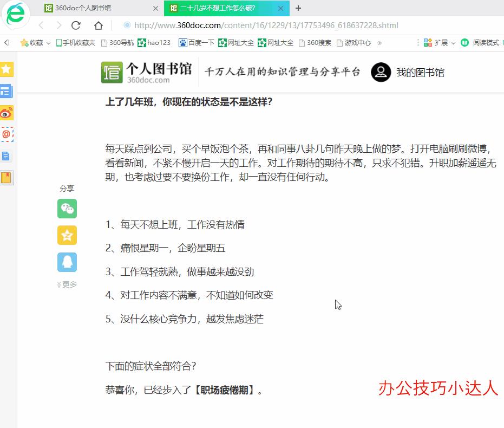Share to QQ with penguin icon
Screen dimensions: 504x428
pyautogui.click(x=67, y=262)
